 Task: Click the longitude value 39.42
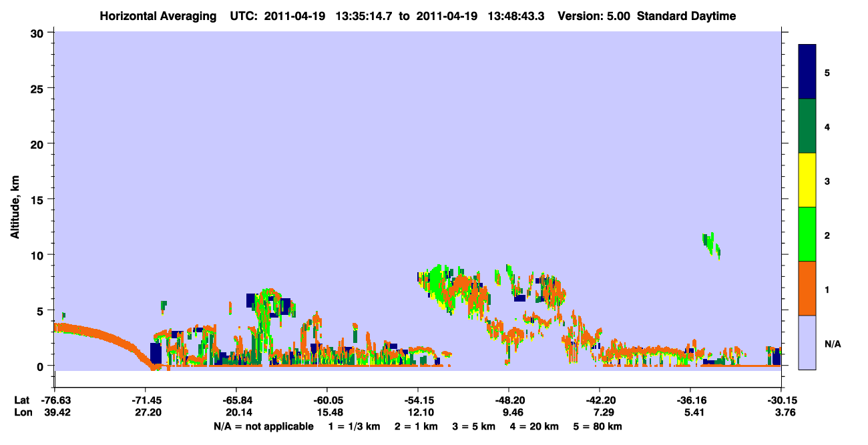pyautogui.click(x=55, y=413)
